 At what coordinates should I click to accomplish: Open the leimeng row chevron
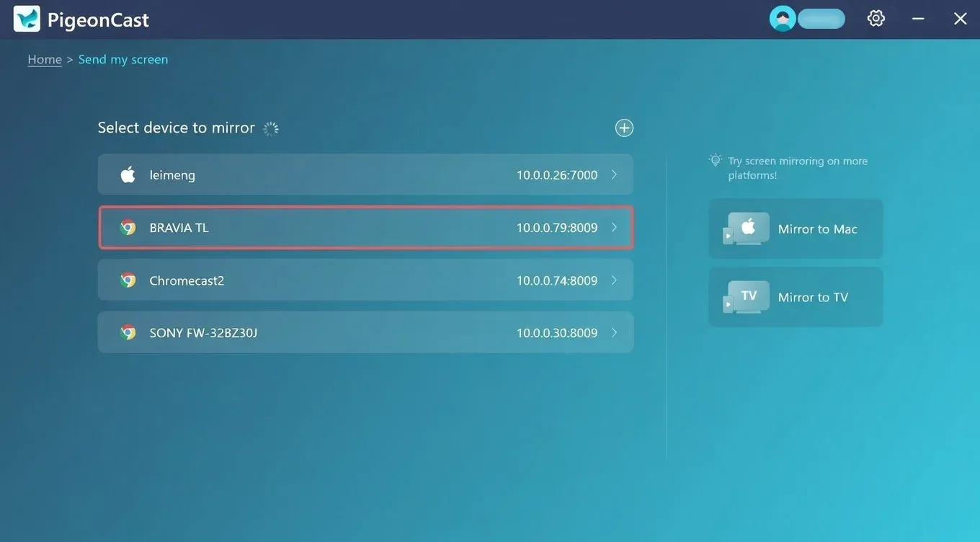(614, 174)
